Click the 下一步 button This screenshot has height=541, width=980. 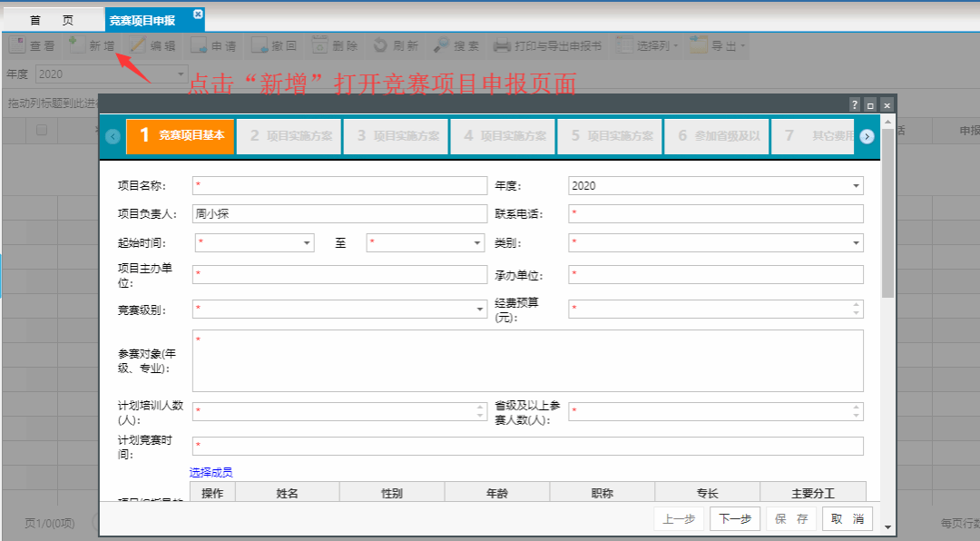734,519
